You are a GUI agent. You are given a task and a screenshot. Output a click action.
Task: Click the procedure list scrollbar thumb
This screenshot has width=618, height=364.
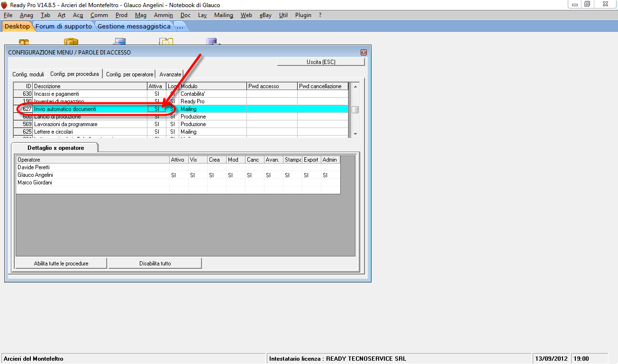[355, 109]
